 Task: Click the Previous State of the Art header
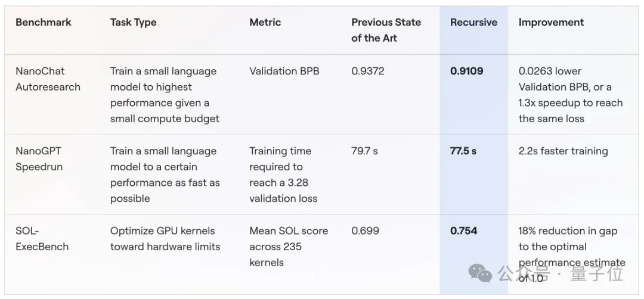[x=386, y=30]
